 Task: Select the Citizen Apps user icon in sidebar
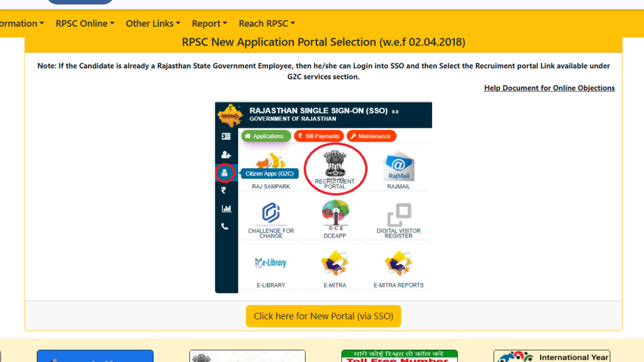tap(225, 173)
